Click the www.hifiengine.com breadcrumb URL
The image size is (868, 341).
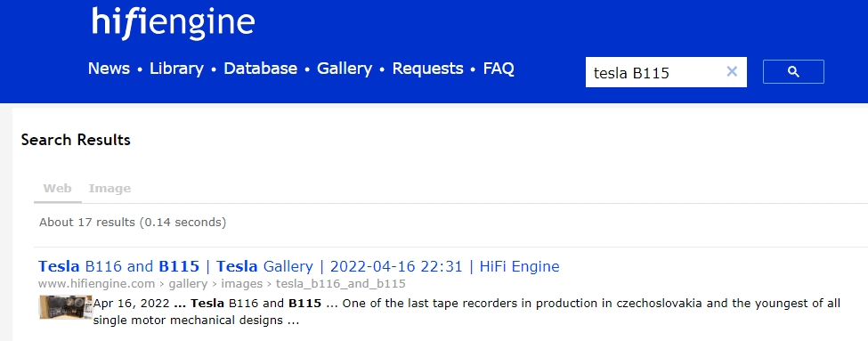pyautogui.click(x=96, y=284)
